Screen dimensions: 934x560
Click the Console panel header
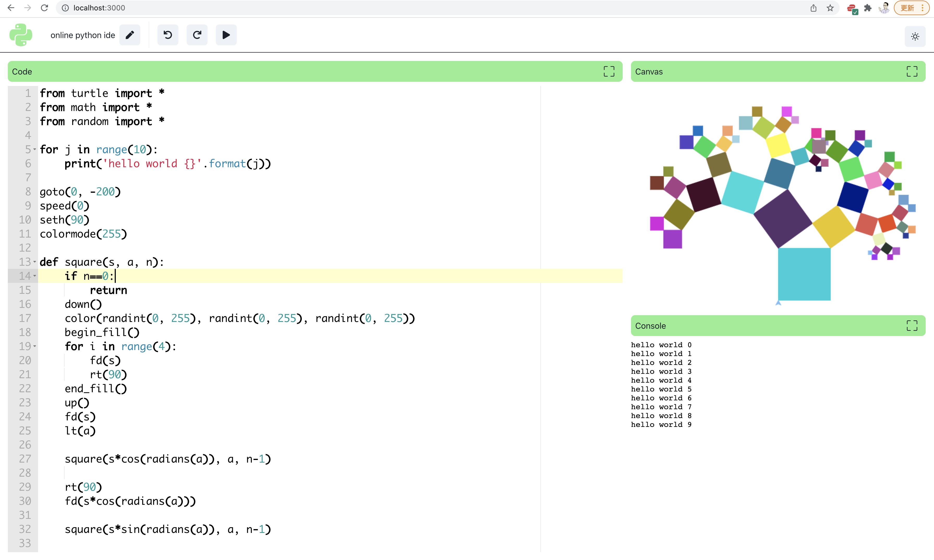[755, 326]
